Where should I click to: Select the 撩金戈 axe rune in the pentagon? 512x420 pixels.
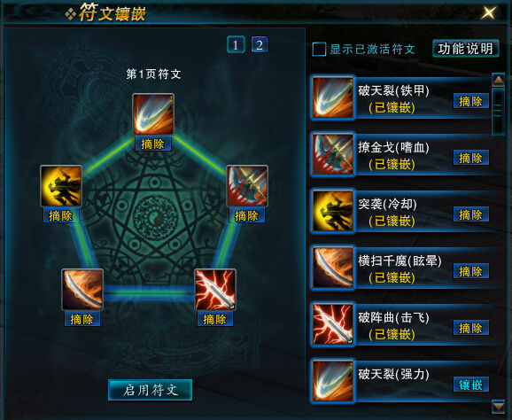coord(247,186)
